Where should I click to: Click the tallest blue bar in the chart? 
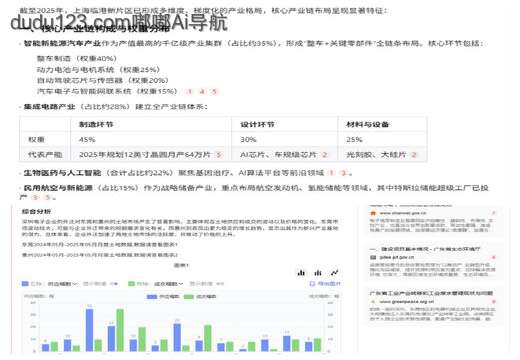(89, 330)
